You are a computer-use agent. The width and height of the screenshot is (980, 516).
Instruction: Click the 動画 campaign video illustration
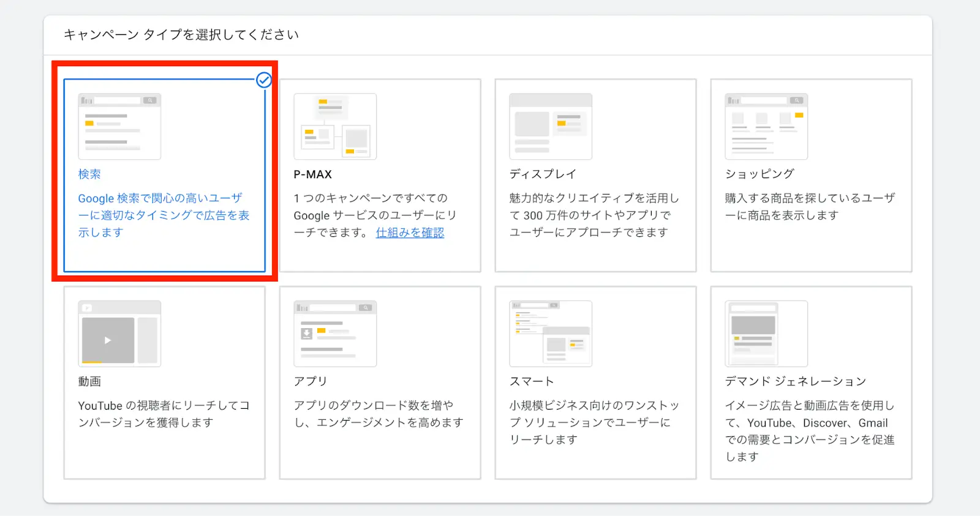[x=119, y=334]
